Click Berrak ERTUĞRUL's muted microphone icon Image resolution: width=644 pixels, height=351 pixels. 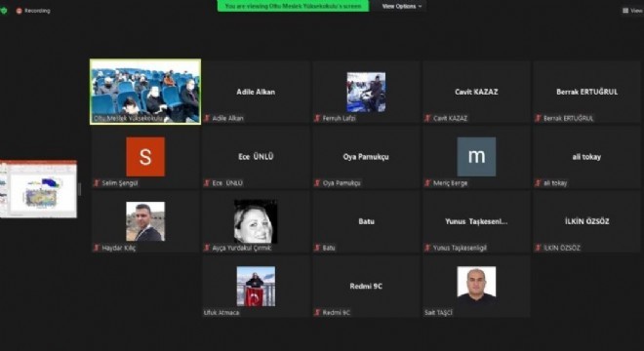pyautogui.click(x=538, y=118)
